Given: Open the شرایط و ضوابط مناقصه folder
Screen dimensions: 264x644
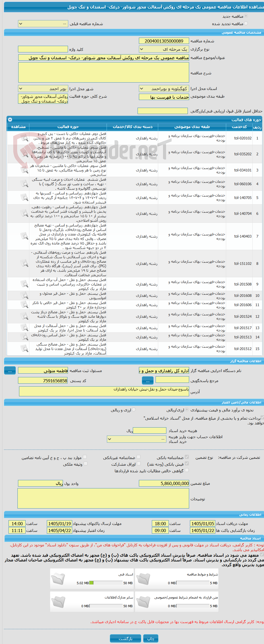Looking at the screenshot, I should point(143,579).
